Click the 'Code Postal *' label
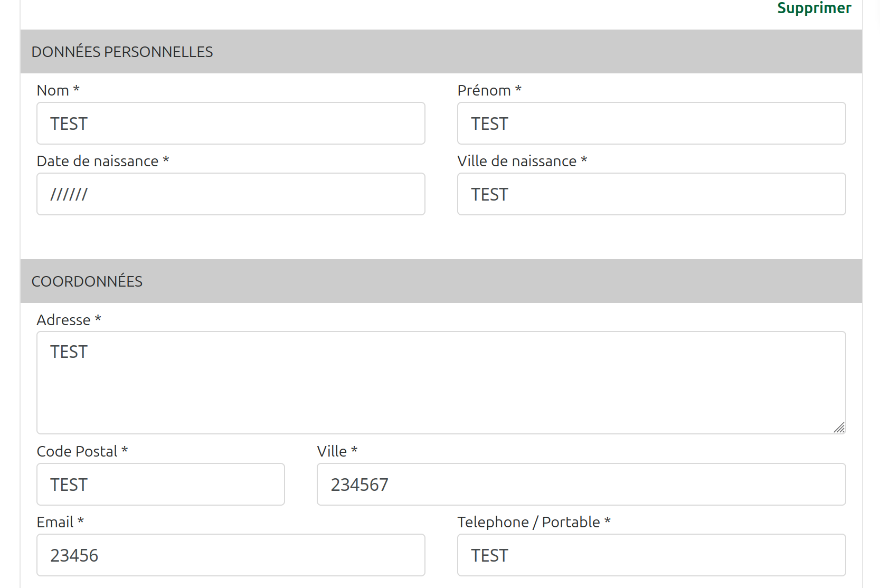The width and height of the screenshot is (880, 588). [x=82, y=451]
